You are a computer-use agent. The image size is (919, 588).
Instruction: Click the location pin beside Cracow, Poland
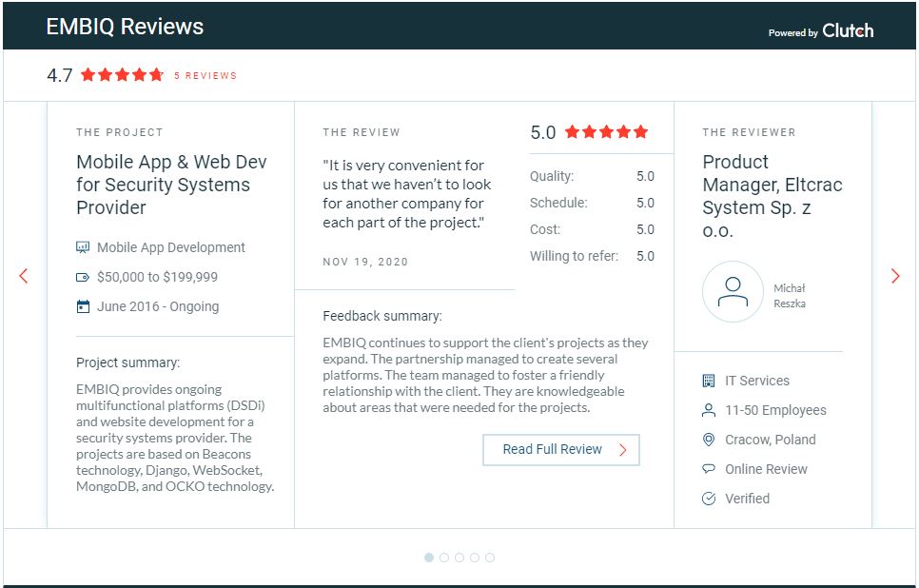click(x=709, y=440)
